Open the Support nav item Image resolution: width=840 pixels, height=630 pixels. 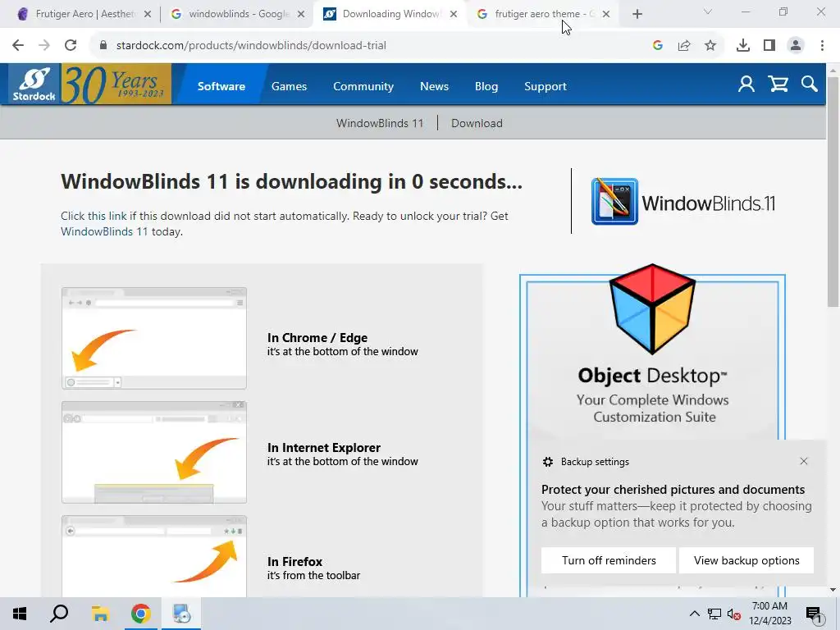(546, 86)
